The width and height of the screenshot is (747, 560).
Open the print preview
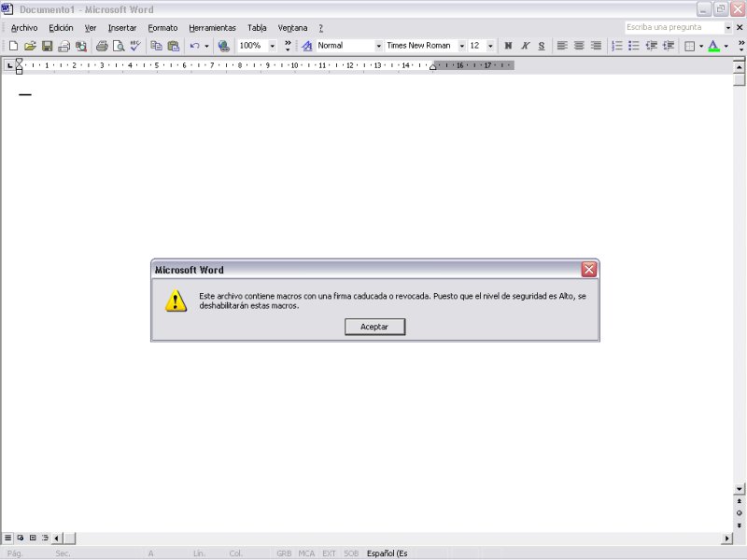click(119, 46)
